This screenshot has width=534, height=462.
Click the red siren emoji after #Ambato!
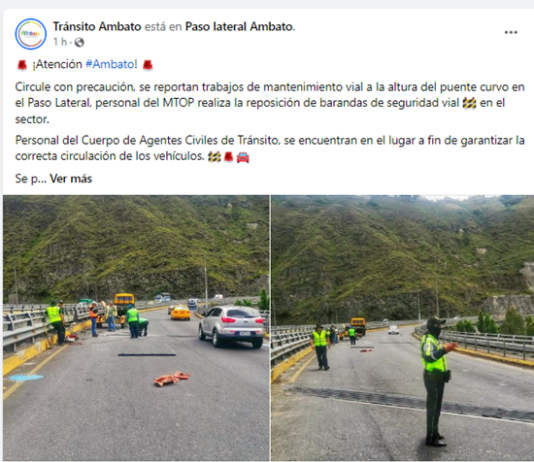(x=147, y=64)
